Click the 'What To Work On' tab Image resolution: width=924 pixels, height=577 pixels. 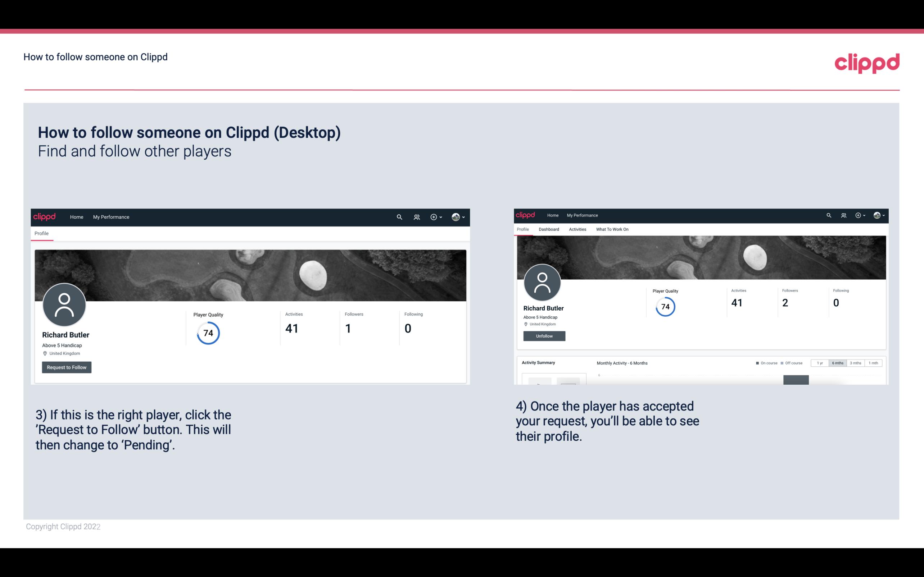pos(611,229)
